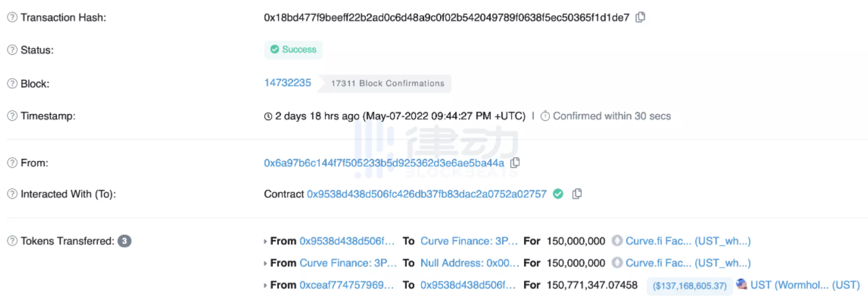
Task: Click help icon beside Tokens Transferred
Action: pyautogui.click(x=12, y=241)
